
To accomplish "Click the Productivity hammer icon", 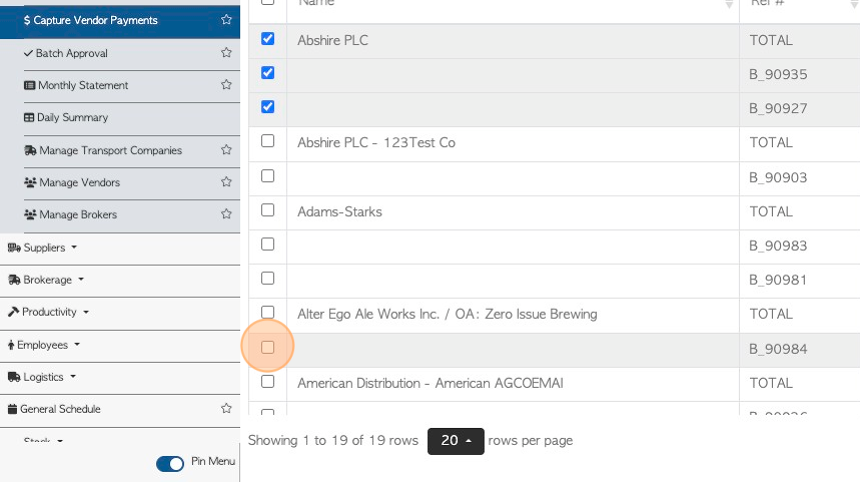I will 13,312.
